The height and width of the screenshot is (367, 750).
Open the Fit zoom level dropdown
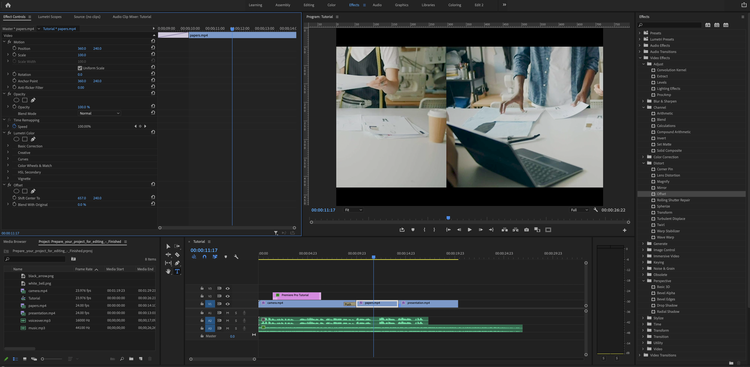[x=353, y=210]
